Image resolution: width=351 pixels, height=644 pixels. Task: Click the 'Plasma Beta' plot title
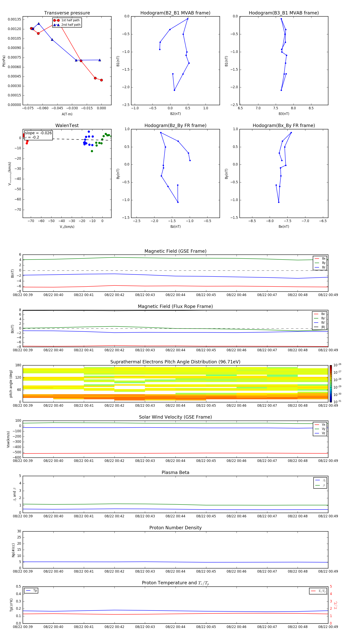[x=175, y=472]
